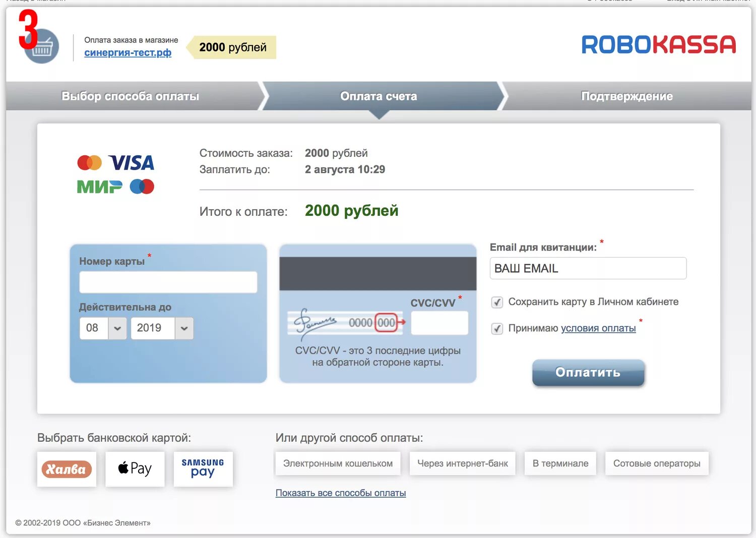This screenshot has width=756, height=538.
Task: Choose Электронным кошельком payment method
Action: (x=338, y=463)
